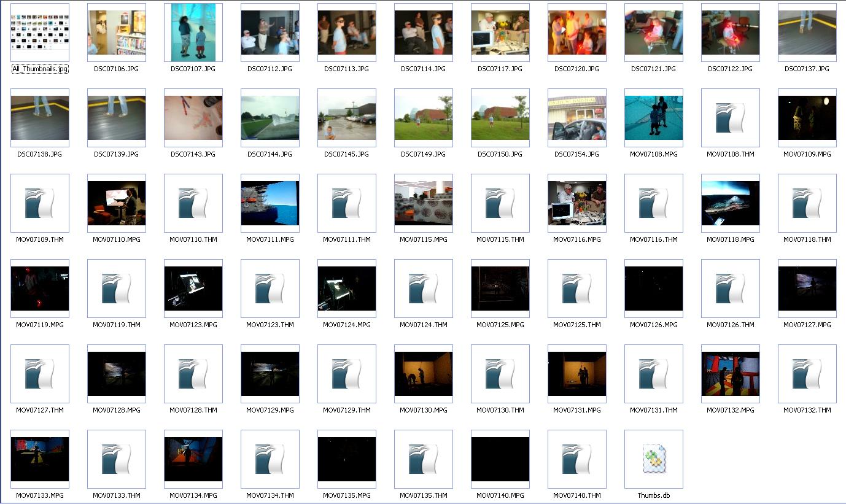Select the MOV07127.THM file icon
This screenshot has height=504, width=846.
[x=40, y=374]
